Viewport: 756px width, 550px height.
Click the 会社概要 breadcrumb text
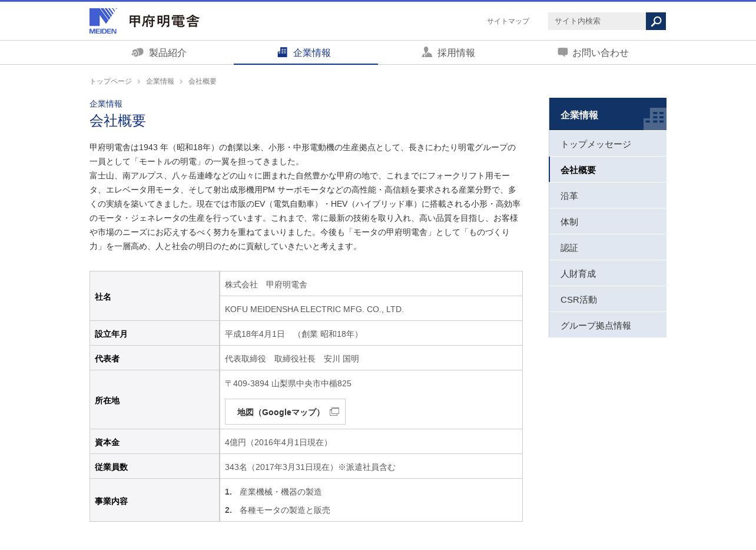pos(203,81)
